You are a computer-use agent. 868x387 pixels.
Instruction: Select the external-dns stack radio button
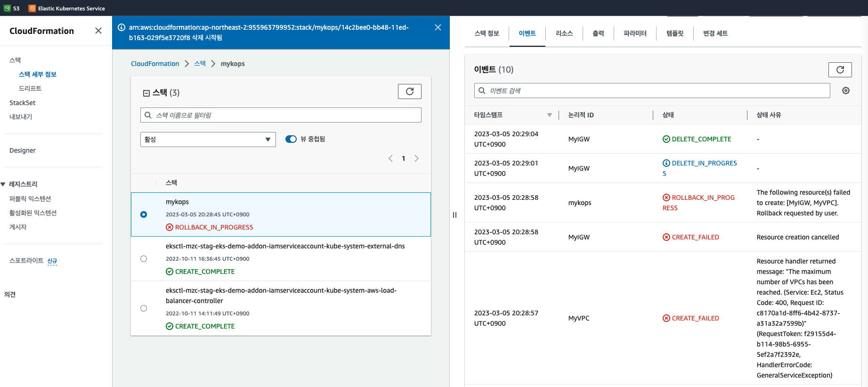coord(144,259)
